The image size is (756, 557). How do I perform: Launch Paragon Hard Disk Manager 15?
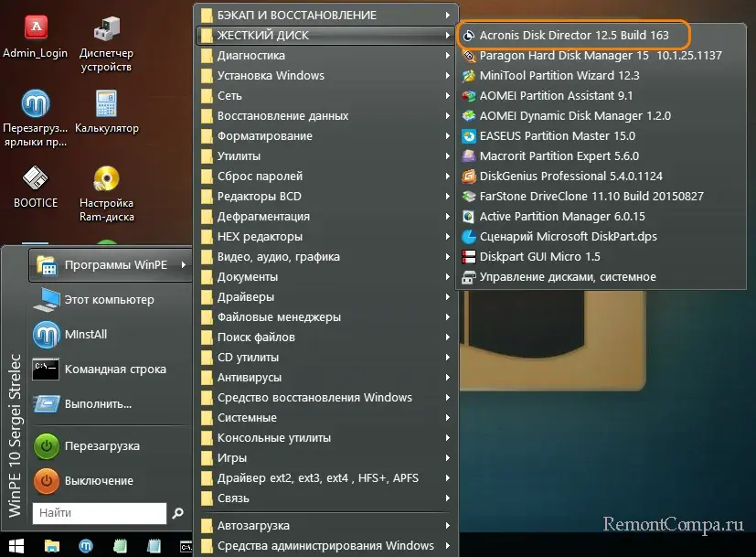601,56
